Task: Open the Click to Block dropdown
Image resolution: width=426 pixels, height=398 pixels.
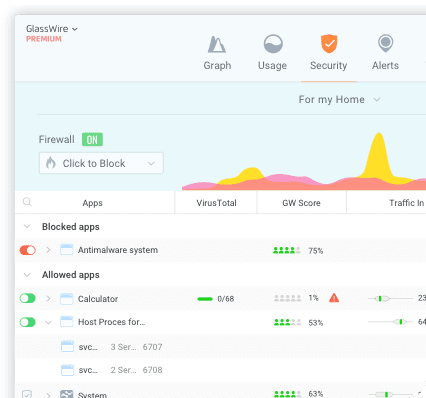Action: tap(101, 163)
